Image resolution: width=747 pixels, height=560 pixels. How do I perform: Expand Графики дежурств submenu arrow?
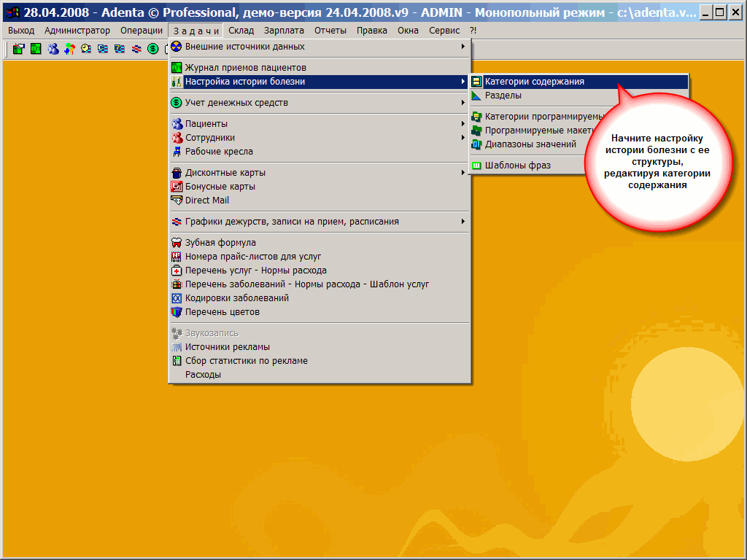tap(462, 222)
